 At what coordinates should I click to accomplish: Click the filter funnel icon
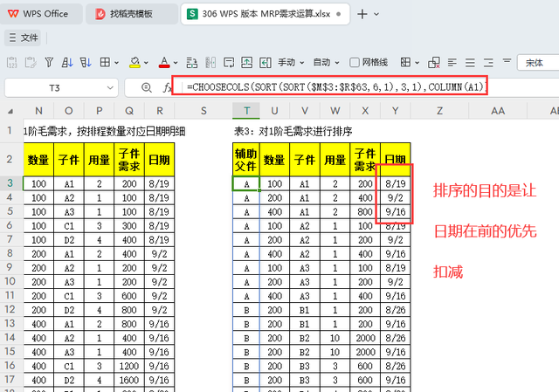click(49, 63)
